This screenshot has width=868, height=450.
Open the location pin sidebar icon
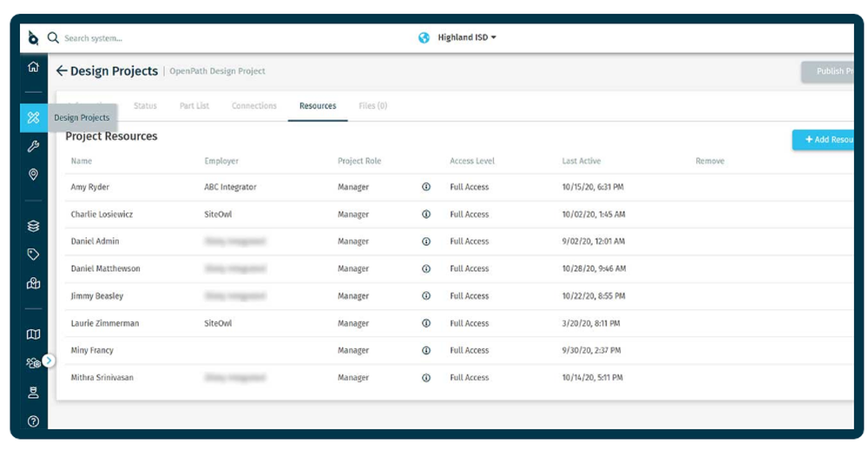[33, 175]
